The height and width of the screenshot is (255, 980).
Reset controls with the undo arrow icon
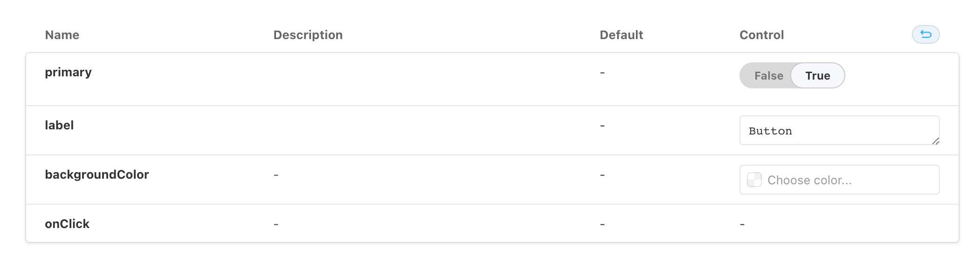(x=925, y=34)
